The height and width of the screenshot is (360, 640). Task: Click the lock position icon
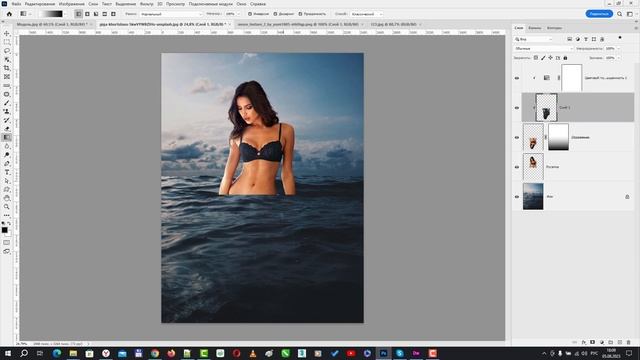pos(551,58)
